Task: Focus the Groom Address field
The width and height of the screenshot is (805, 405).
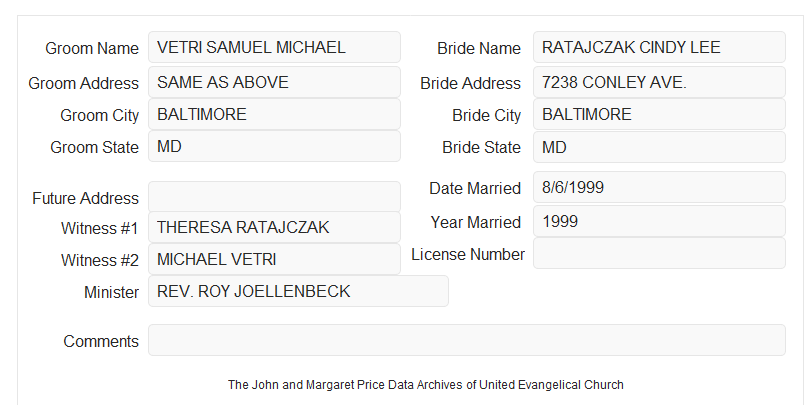Action: (274, 82)
